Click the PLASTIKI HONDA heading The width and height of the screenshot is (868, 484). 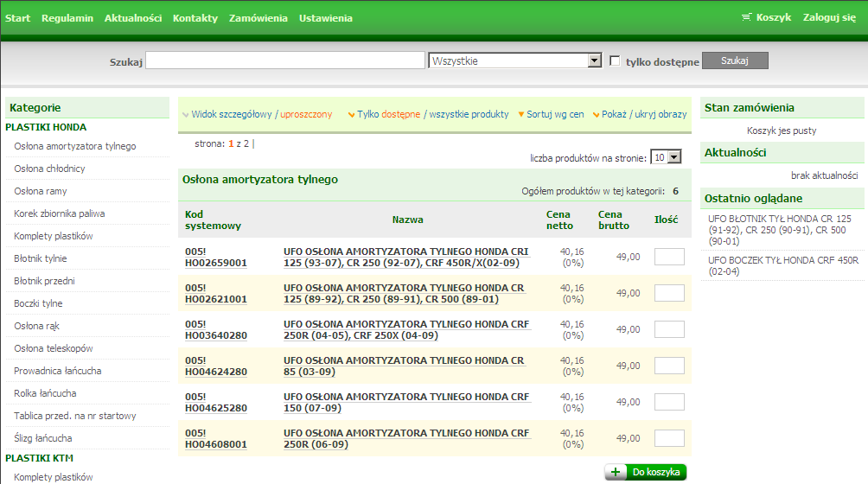[x=46, y=127]
